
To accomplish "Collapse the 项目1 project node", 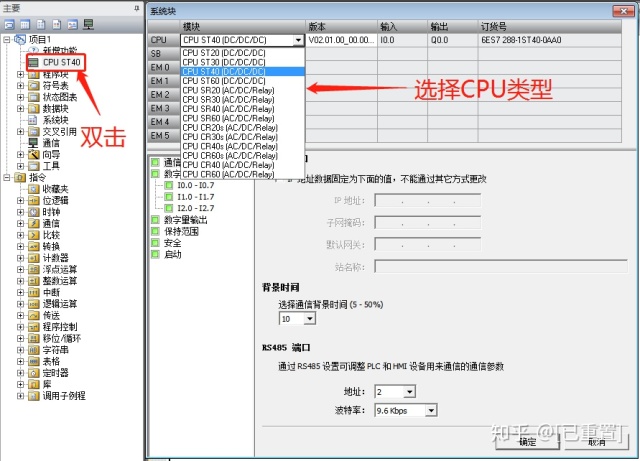I will 7,40.
